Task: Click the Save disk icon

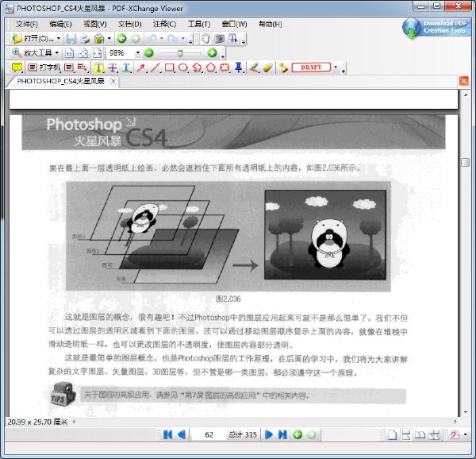Action: [71, 39]
